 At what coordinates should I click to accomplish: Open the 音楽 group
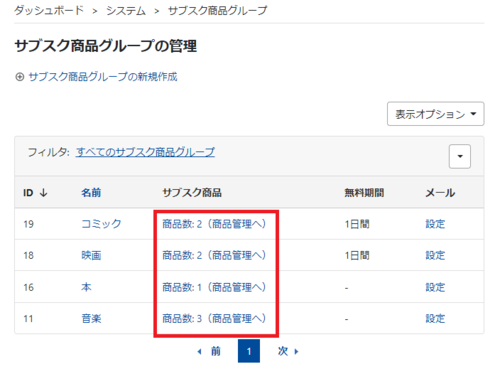[91, 318]
